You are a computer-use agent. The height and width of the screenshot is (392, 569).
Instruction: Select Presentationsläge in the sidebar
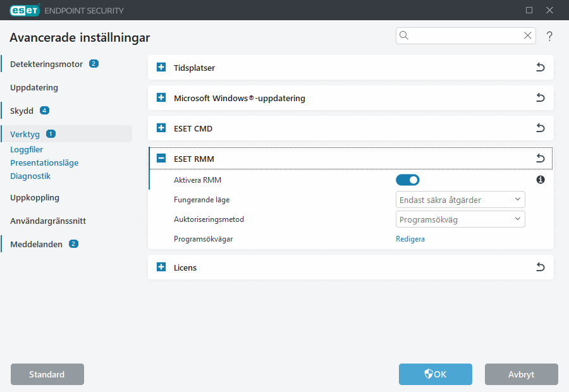tap(44, 162)
